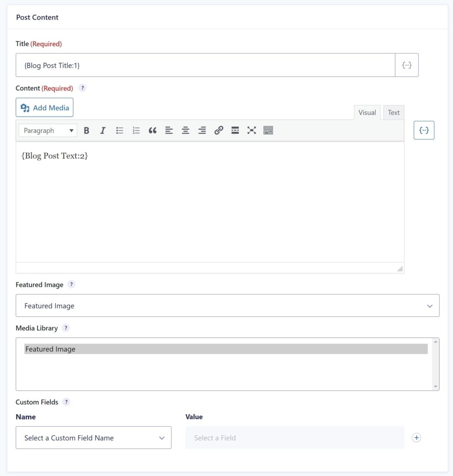Add a blockquote to the content
Image resolution: width=453 pixels, height=476 pixels.
point(152,130)
